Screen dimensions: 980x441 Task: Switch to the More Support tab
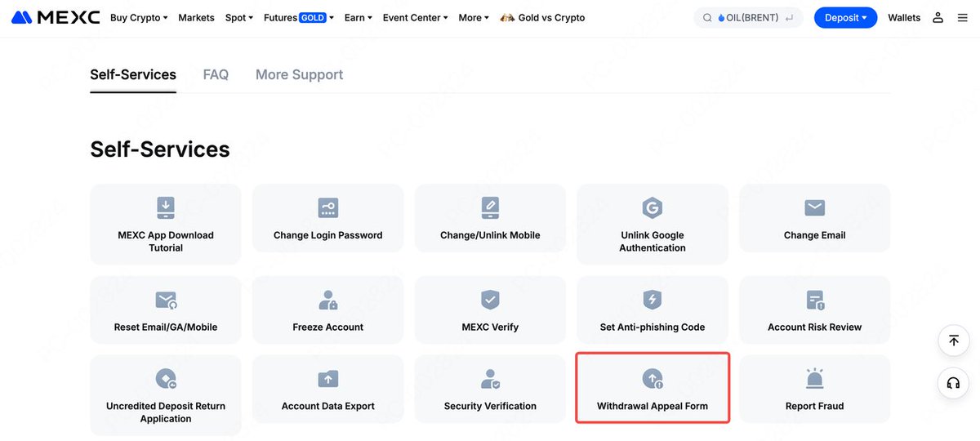click(x=299, y=74)
